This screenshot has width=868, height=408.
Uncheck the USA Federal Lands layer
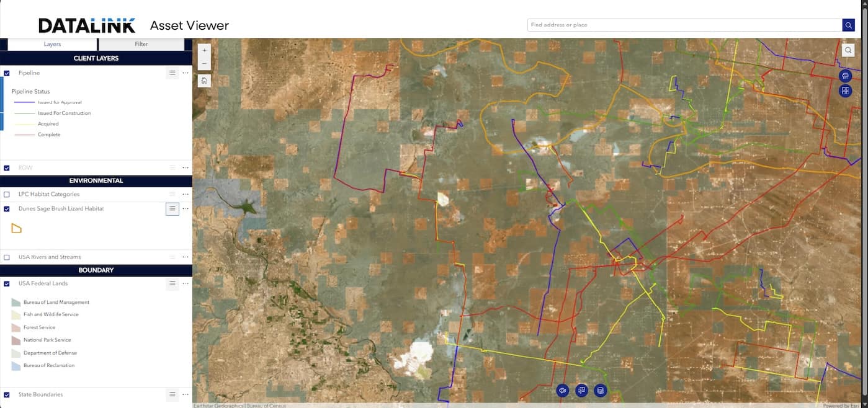coord(7,284)
